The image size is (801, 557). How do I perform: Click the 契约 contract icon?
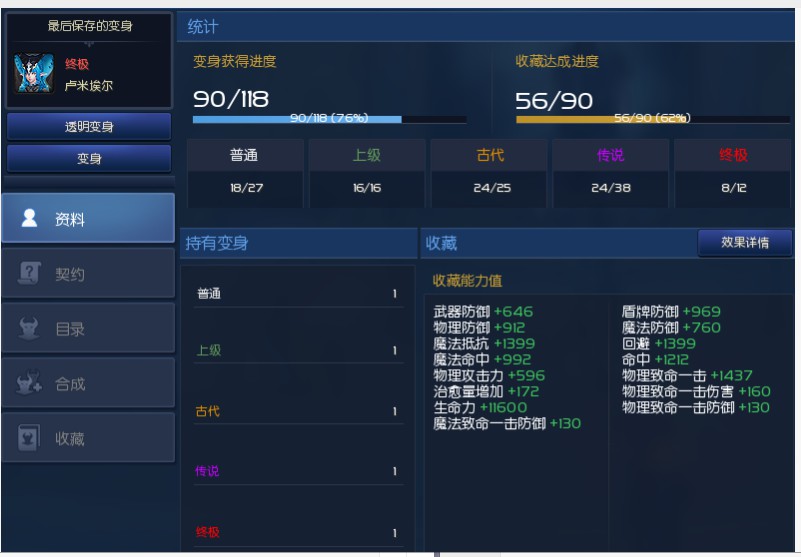click(30, 273)
